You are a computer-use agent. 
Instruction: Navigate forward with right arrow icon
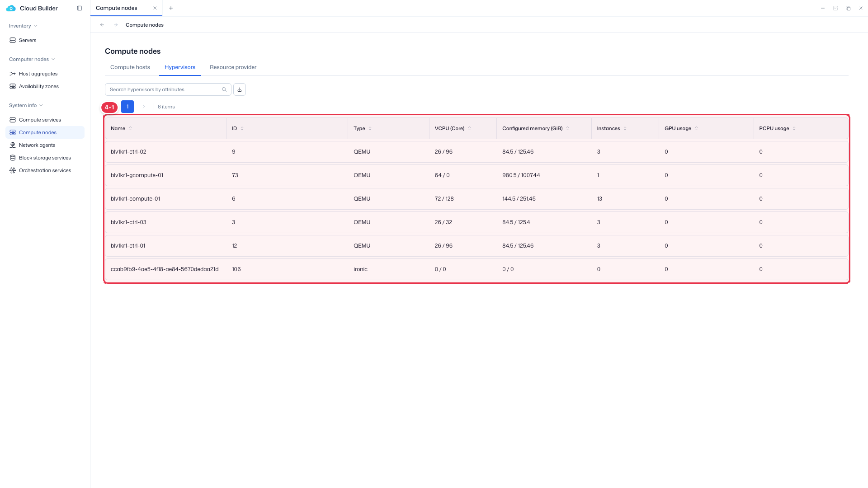[x=116, y=25]
